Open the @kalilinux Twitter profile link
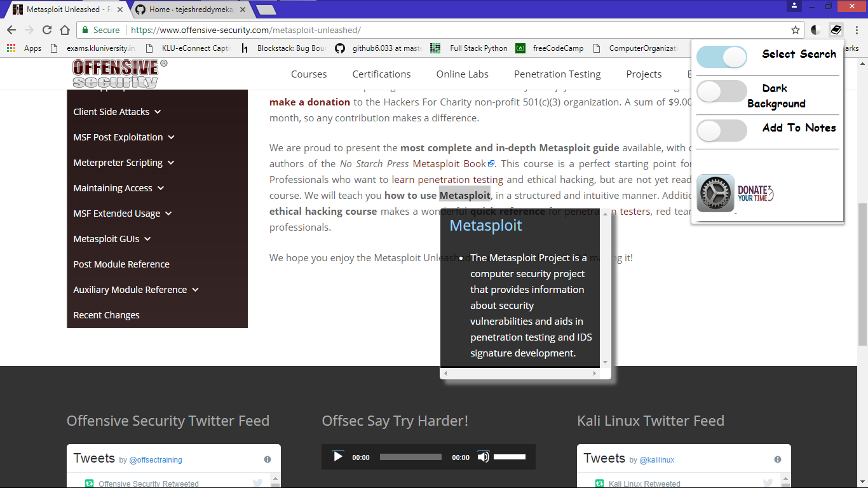Screen dimensions: 868x488 click(657, 460)
